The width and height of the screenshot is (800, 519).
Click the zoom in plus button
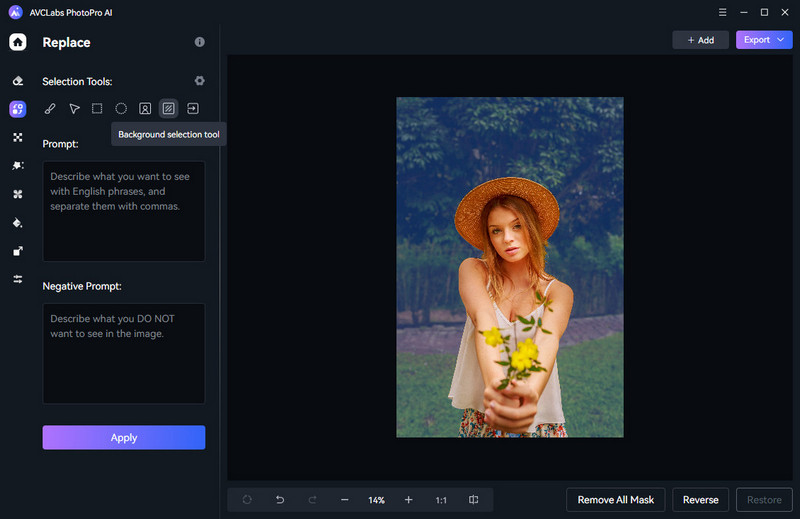tap(408, 500)
